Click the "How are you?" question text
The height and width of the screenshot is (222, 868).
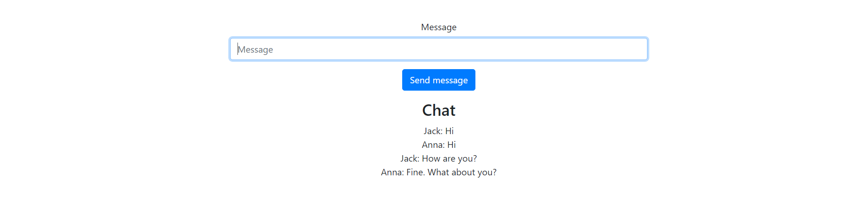click(x=449, y=158)
